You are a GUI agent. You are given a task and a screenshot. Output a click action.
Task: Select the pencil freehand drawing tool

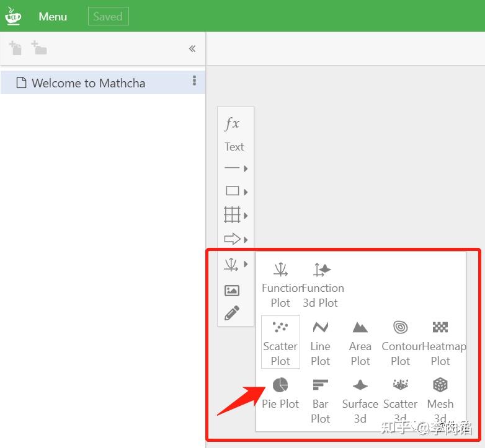click(232, 313)
